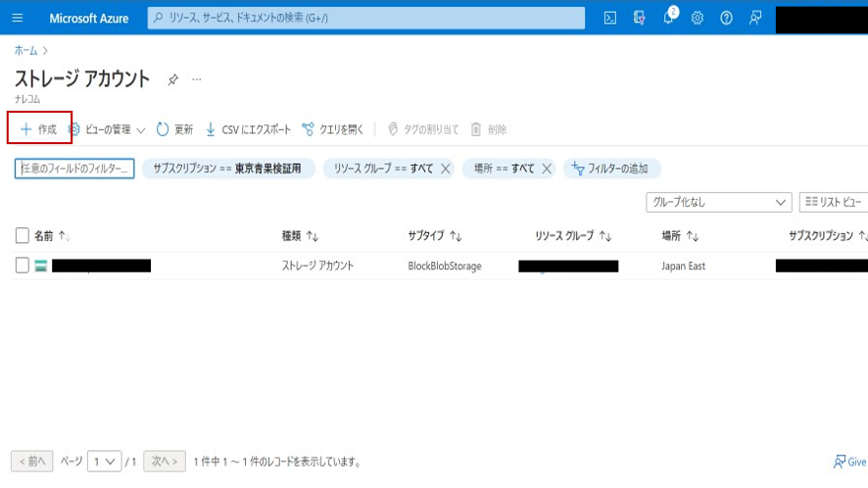The image size is (868, 488).
Task: Click 次へ next page button
Action: pyautogui.click(x=165, y=461)
